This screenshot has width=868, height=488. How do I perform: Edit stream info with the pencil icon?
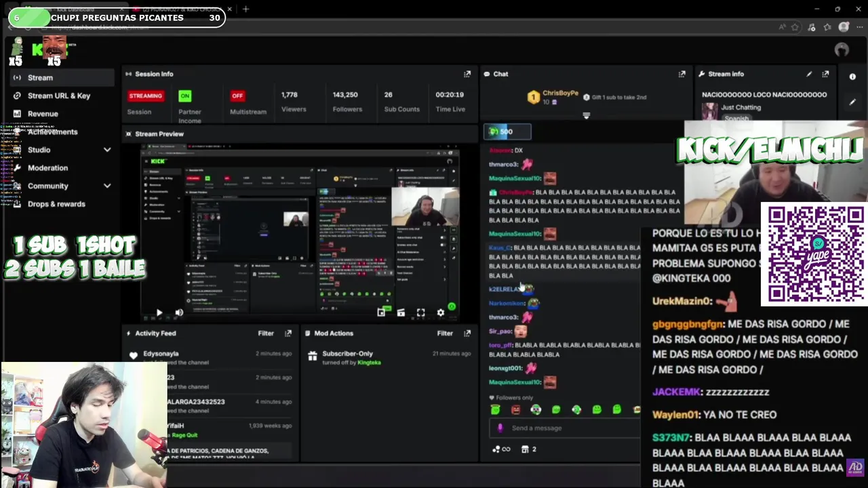[809, 74]
